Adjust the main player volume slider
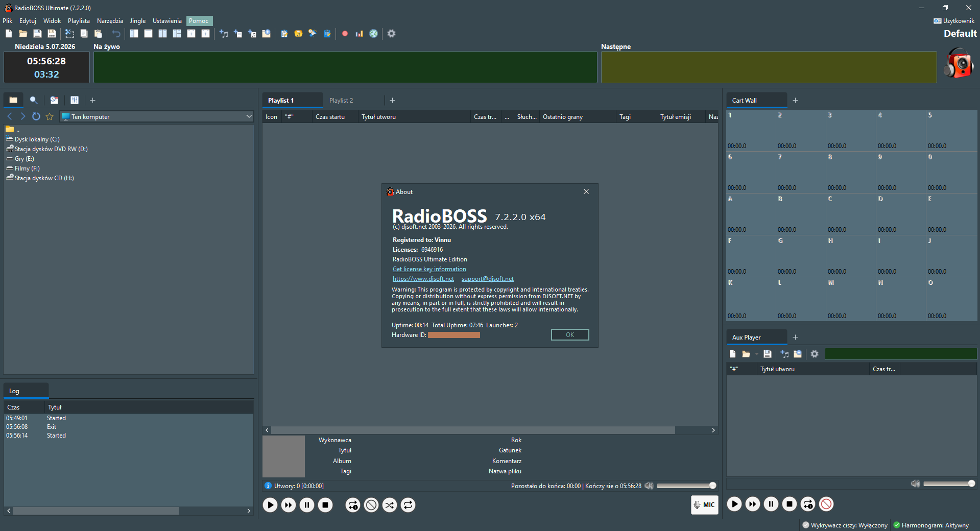This screenshot has height=531, width=980. tap(686, 486)
